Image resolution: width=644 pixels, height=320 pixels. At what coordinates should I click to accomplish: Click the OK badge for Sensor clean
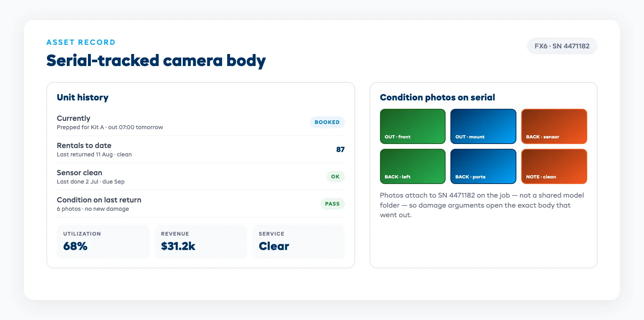tap(335, 176)
